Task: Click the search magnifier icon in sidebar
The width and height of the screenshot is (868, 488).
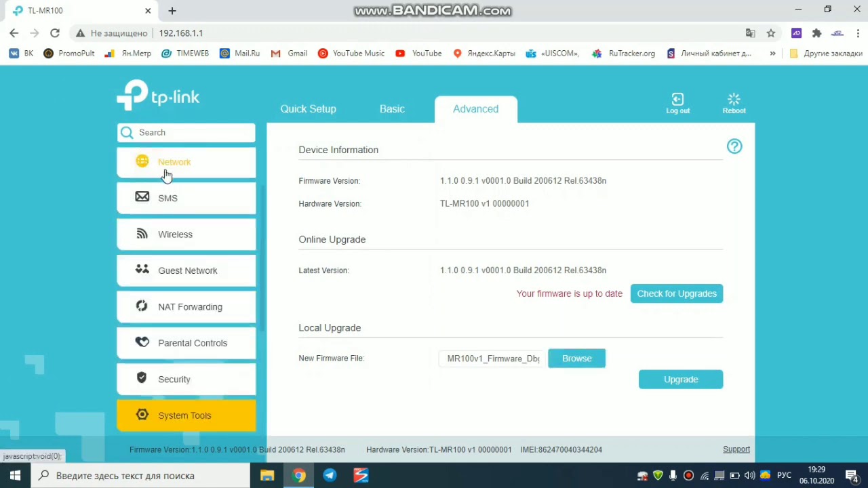Action: (x=127, y=133)
